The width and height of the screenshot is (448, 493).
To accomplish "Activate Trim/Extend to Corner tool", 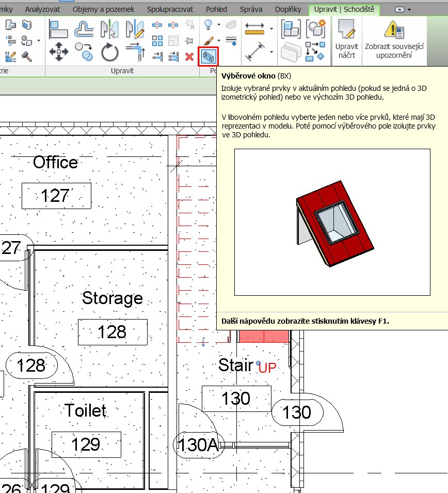I will (x=135, y=52).
